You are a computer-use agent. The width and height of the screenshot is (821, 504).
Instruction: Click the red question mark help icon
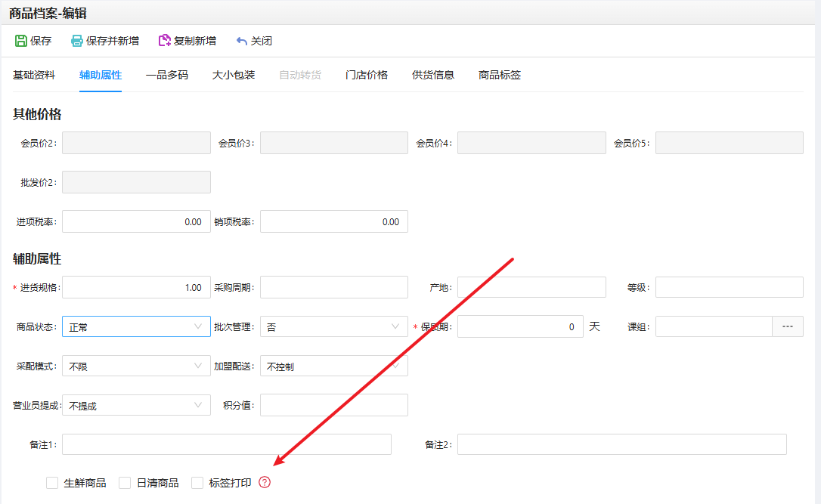click(x=265, y=482)
